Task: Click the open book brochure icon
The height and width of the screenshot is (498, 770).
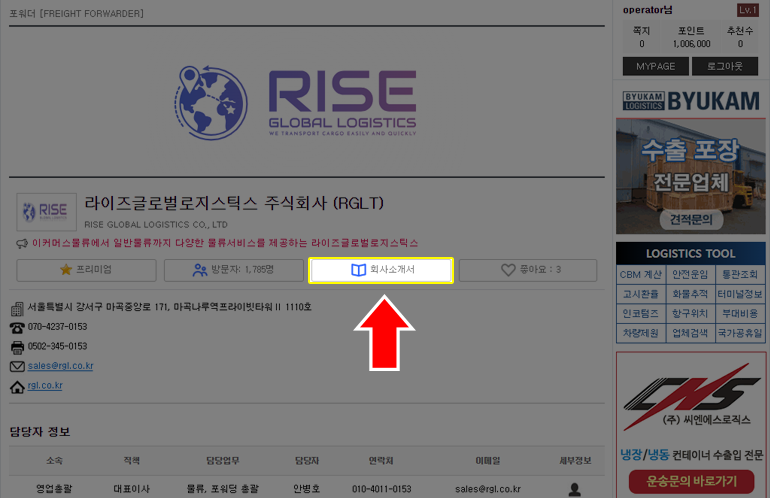Action: click(x=358, y=270)
